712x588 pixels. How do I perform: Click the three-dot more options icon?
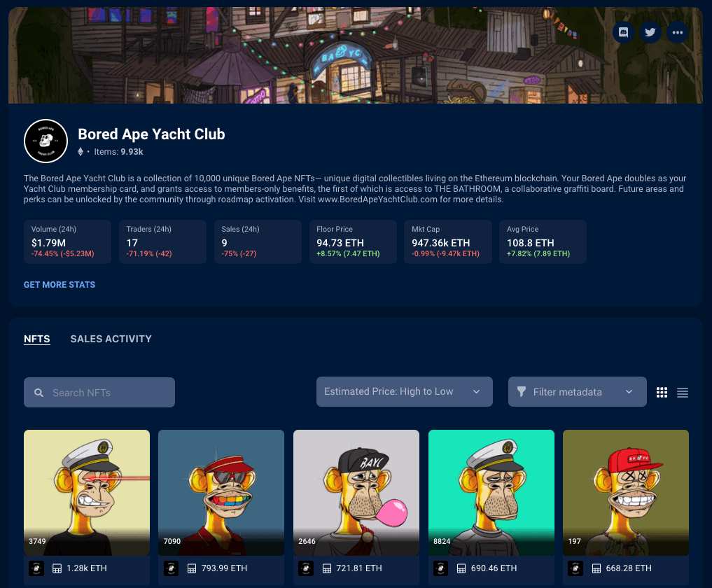tap(677, 32)
